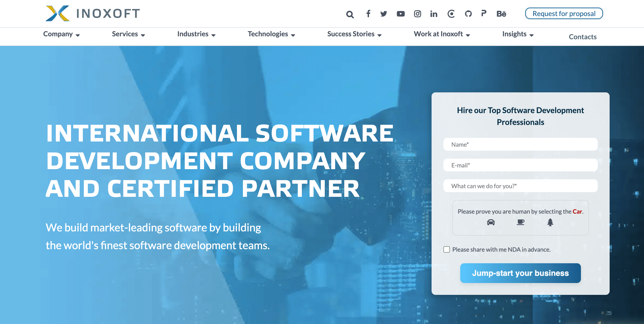Click the E-mail input field
644x324 pixels.
tap(521, 165)
